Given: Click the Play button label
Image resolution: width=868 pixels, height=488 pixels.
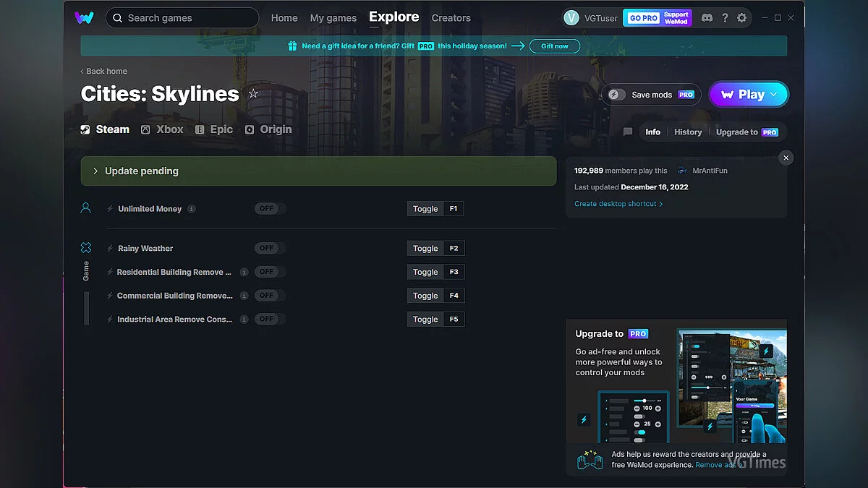Looking at the screenshot, I should pos(752,94).
